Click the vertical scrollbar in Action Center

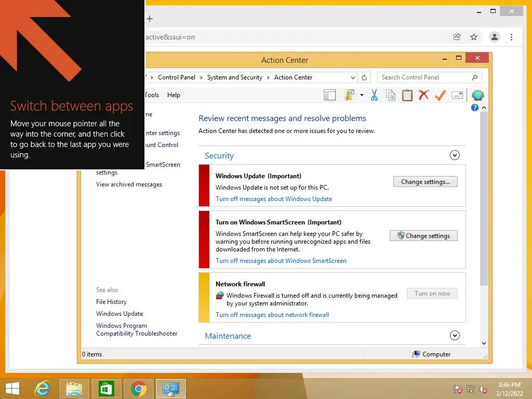[x=484, y=198]
